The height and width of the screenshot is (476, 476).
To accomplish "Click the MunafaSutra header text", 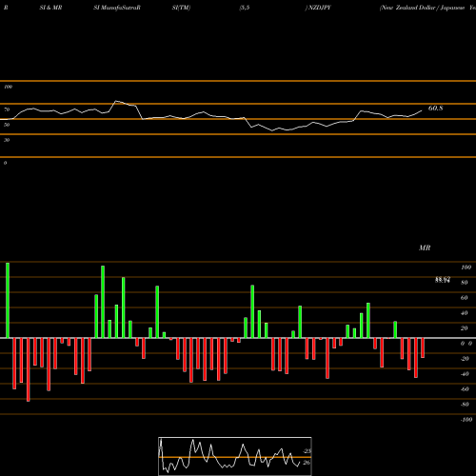I will [121, 8].
